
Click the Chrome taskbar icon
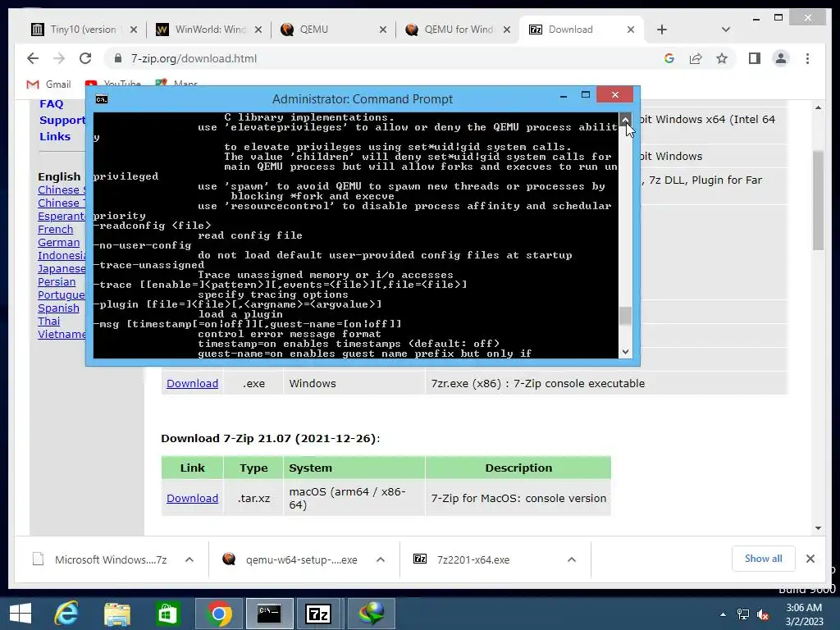click(x=218, y=614)
